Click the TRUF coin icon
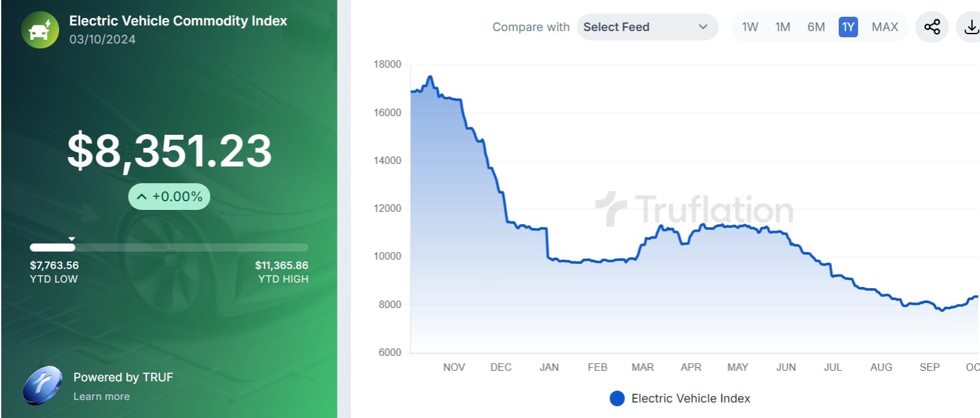980x418 pixels. click(x=42, y=386)
